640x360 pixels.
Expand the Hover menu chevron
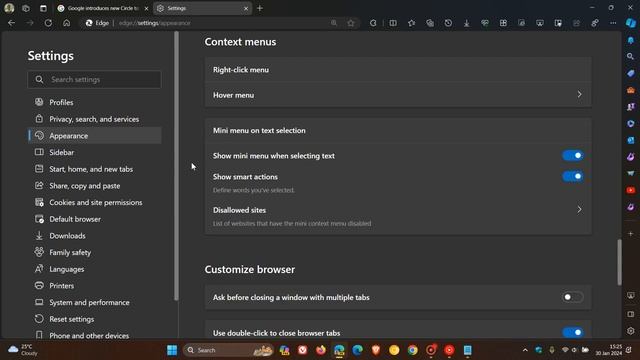[579, 95]
